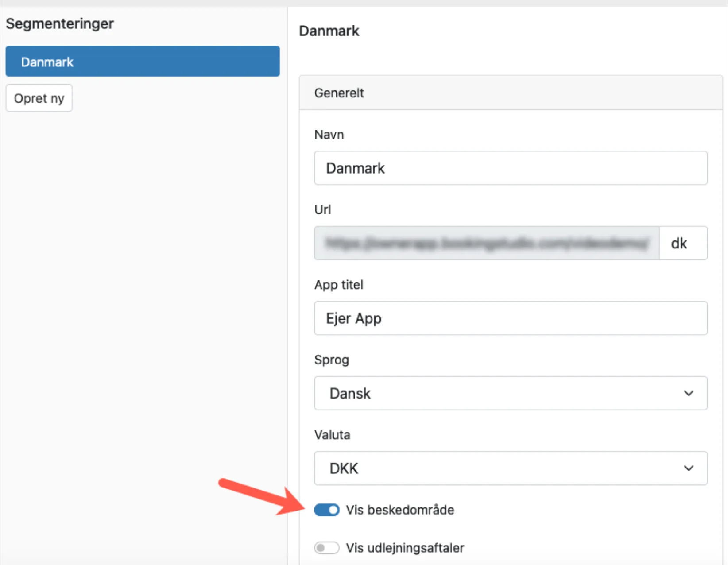This screenshot has width=728, height=565.
Task: Focus the App titel field containing Ejer App
Action: [510, 318]
